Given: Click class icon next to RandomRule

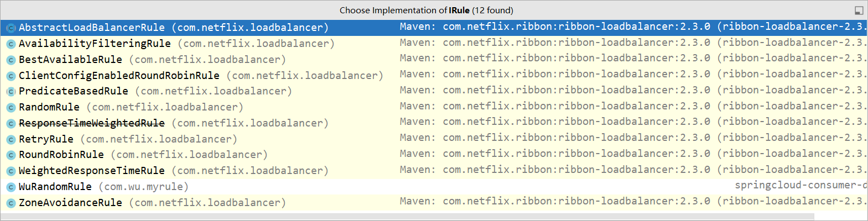Looking at the screenshot, I should point(11,107).
